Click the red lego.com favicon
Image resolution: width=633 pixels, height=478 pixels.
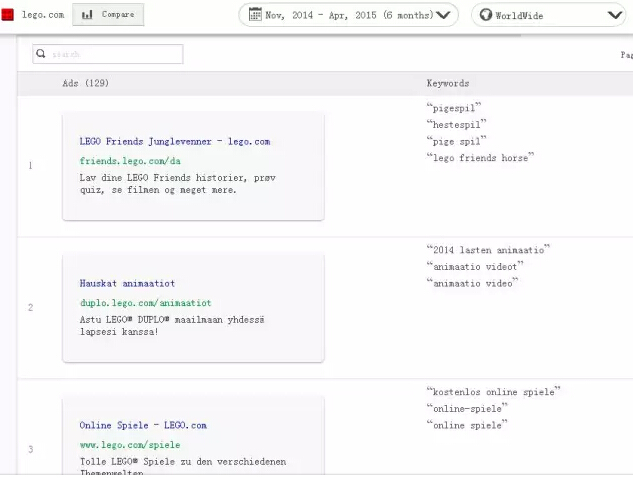click(x=7, y=15)
